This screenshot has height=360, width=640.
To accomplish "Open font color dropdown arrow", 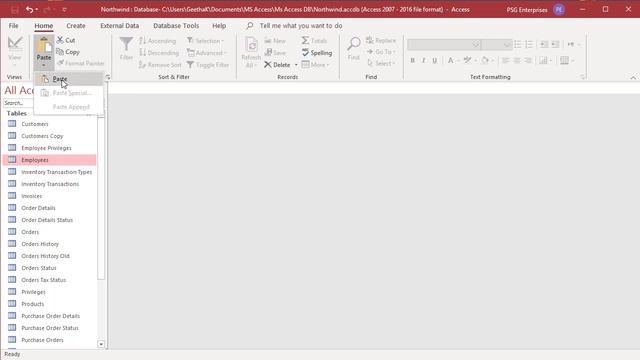I will point(459,61).
